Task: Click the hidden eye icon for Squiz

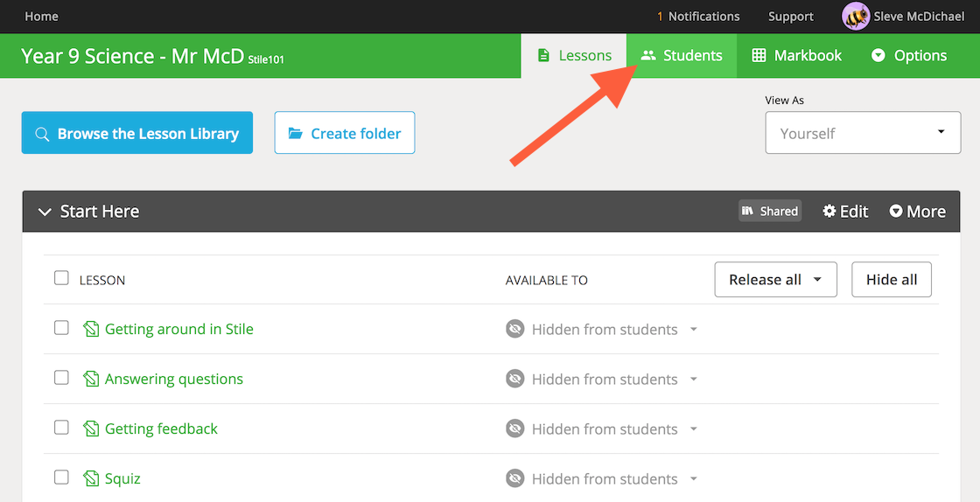Action: pos(515,479)
